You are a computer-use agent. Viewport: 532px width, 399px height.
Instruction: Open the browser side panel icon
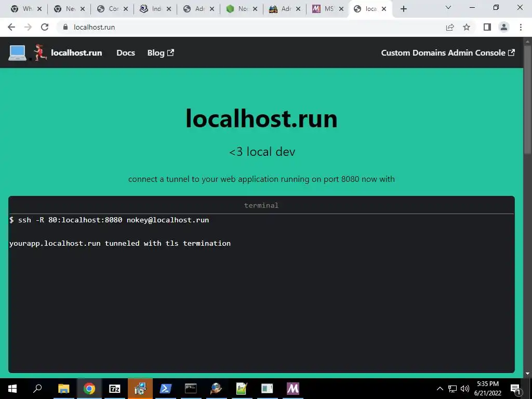click(487, 27)
